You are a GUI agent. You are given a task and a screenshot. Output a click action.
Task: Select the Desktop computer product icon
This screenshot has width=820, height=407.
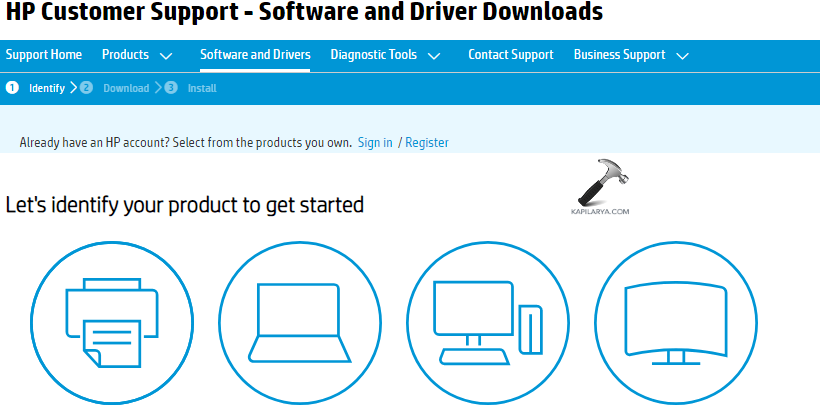488,323
